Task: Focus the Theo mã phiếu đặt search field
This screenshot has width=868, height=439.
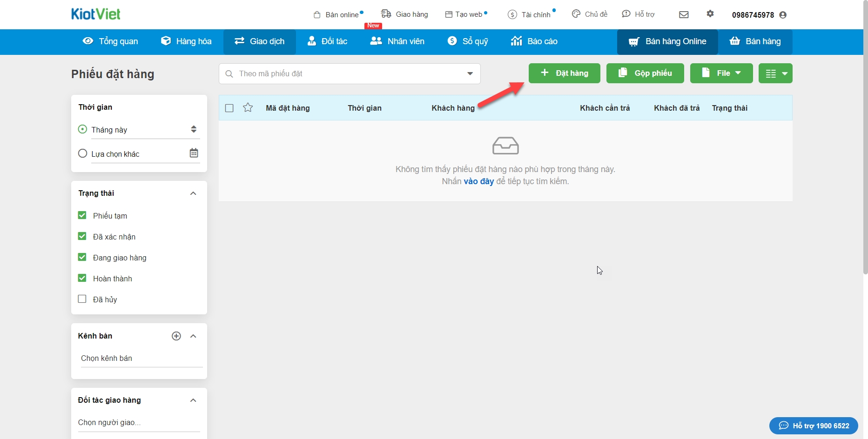Action: 344,73
